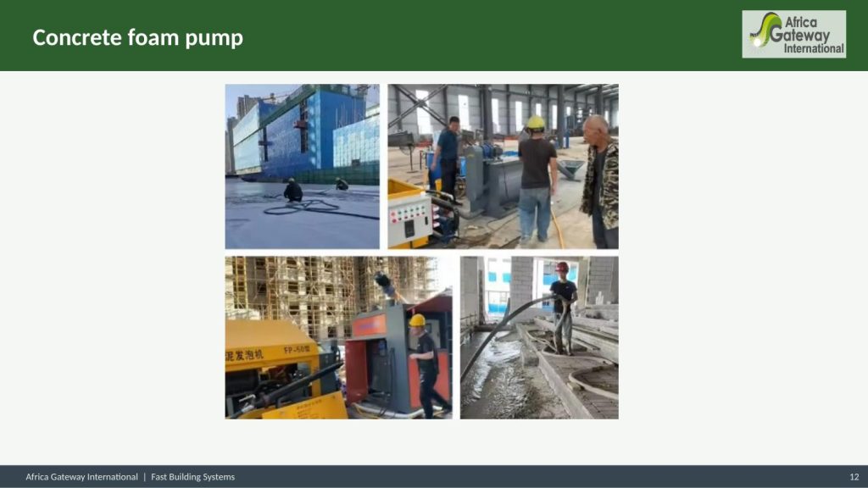Click the worker kneeling on the rooftop
The image size is (868, 488).
click(x=293, y=190)
